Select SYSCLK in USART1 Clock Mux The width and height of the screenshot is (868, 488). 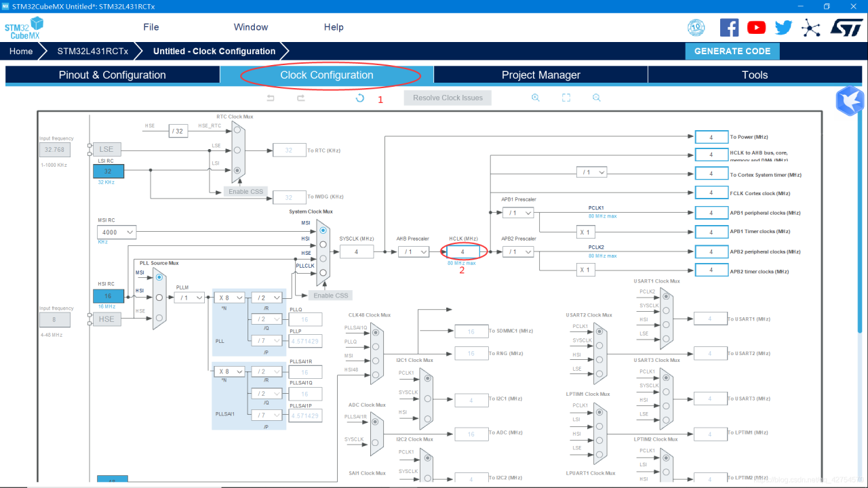[666, 310]
